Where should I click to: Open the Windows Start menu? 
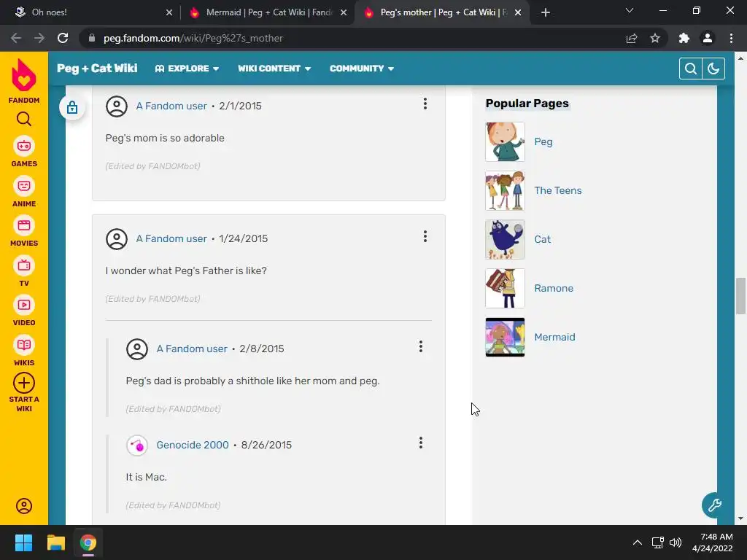(x=23, y=542)
